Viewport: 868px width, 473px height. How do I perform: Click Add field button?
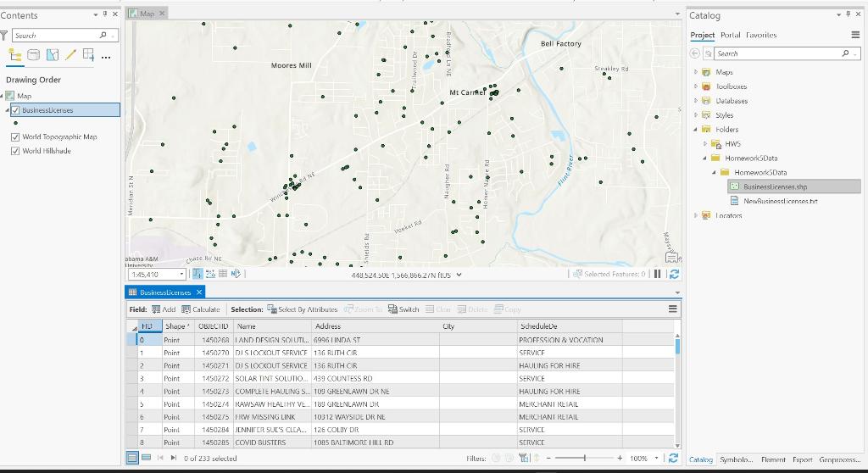(164, 309)
